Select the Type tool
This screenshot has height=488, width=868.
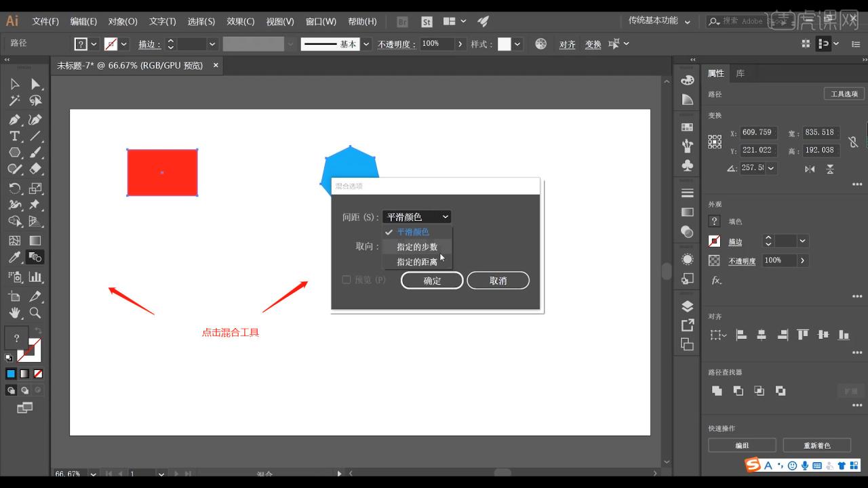tap(14, 136)
